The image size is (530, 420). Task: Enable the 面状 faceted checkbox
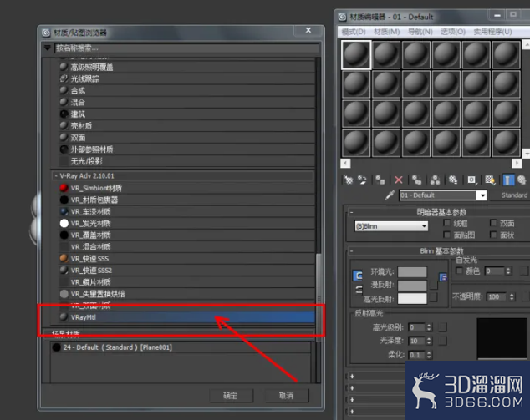[x=493, y=235]
